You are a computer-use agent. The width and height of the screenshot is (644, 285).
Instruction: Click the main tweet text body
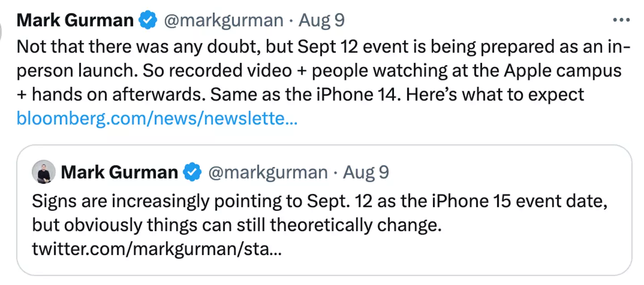pos(313,69)
